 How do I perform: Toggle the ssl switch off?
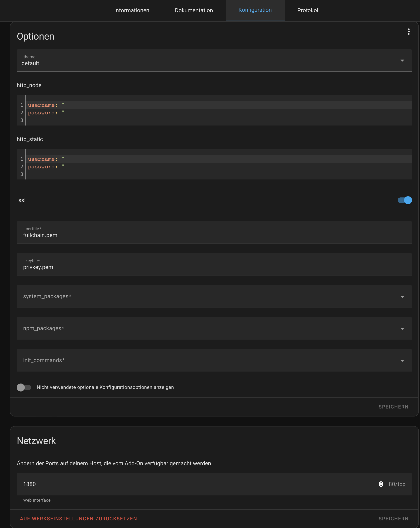coord(405,200)
